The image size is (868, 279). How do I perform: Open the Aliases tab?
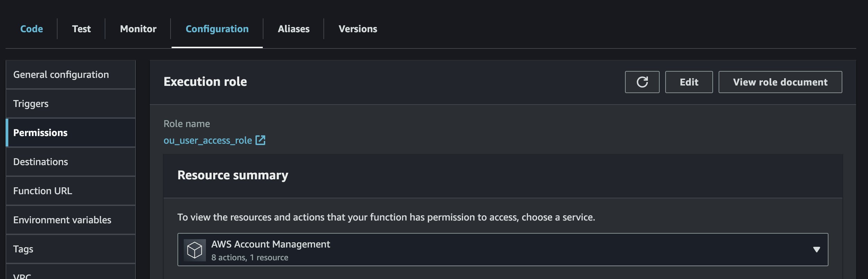[294, 29]
